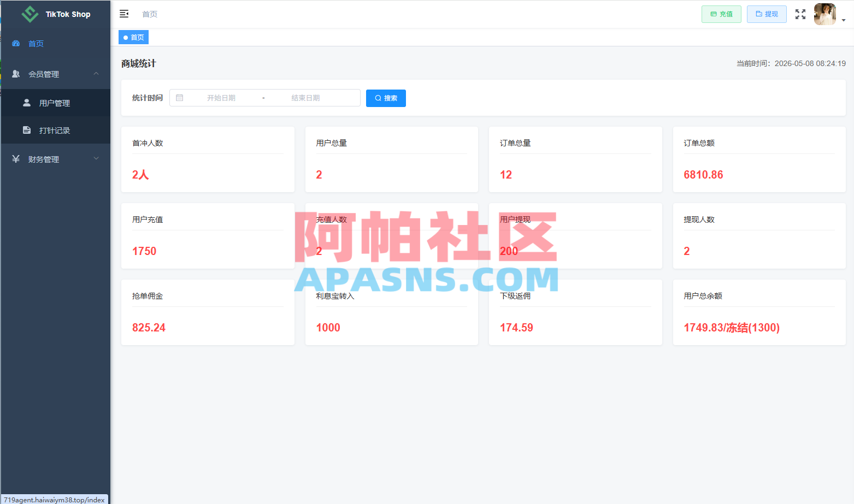Click the 首页 breadcrumb link
The image size is (854, 504).
[150, 14]
